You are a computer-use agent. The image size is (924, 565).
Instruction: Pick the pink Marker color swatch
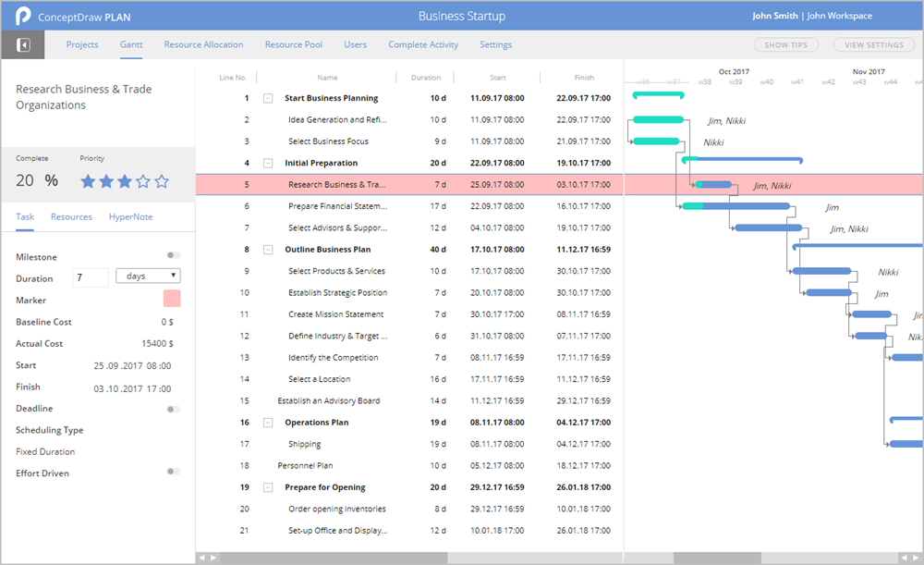[172, 299]
